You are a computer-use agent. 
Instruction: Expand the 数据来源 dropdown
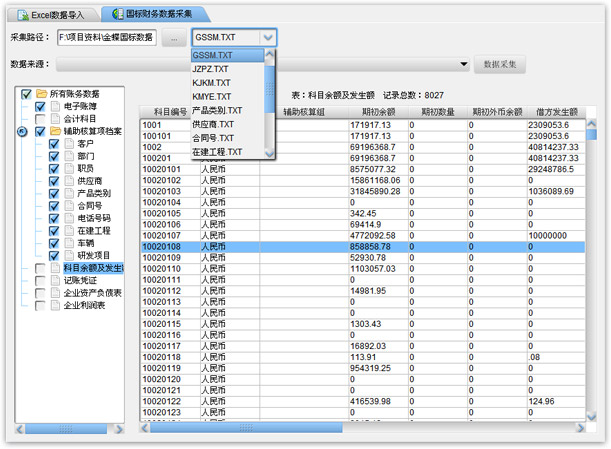(x=464, y=64)
